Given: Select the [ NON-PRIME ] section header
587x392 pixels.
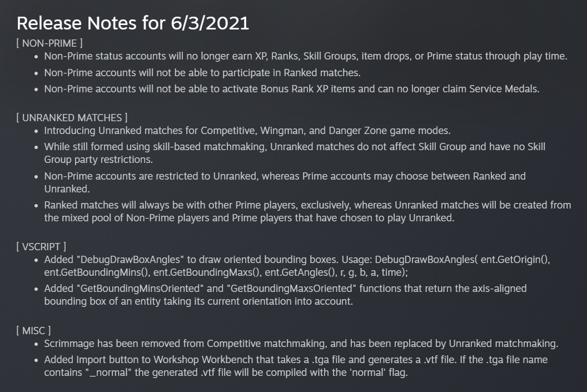Looking at the screenshot, I should (49, 43).
